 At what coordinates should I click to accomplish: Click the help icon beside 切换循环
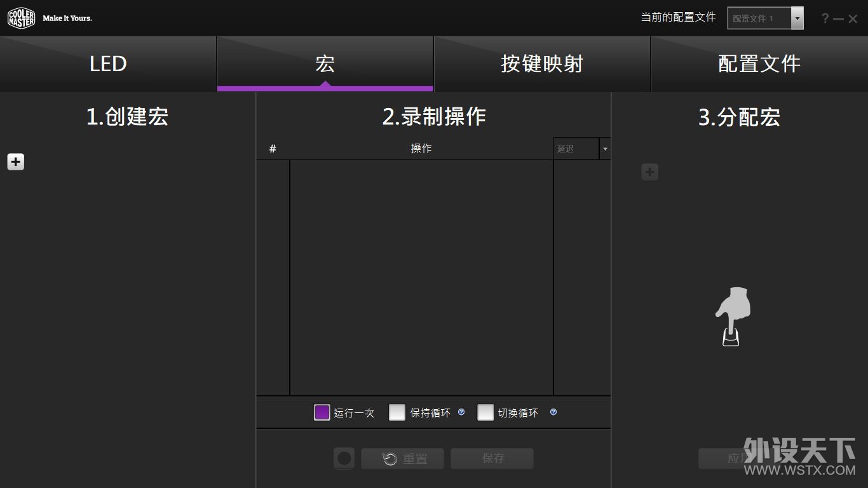(x=553, y=412)
